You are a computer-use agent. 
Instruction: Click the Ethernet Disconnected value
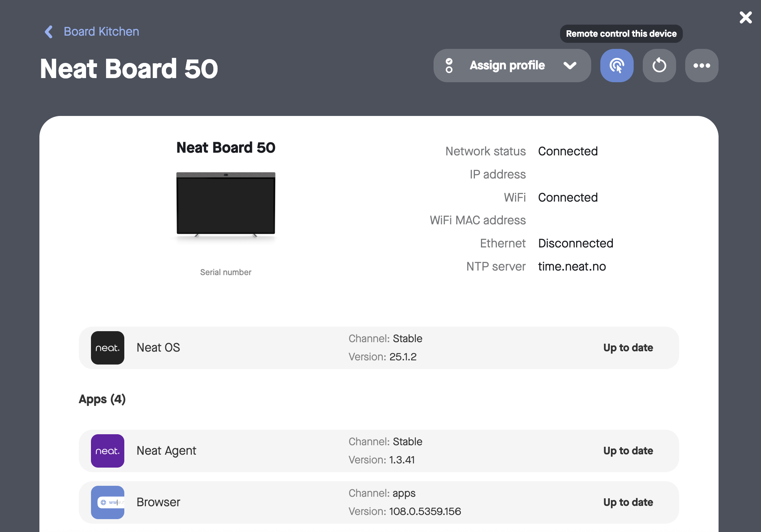tap(576, 243)
